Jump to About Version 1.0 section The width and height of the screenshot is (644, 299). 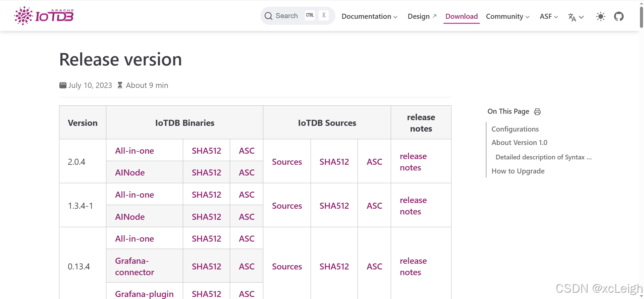point(519,143)
